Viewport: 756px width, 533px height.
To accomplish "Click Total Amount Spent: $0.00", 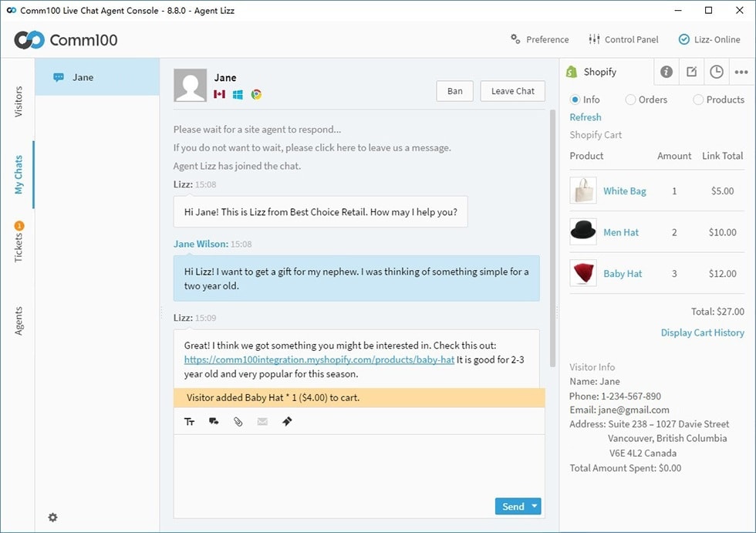I will tap(626, 468).
